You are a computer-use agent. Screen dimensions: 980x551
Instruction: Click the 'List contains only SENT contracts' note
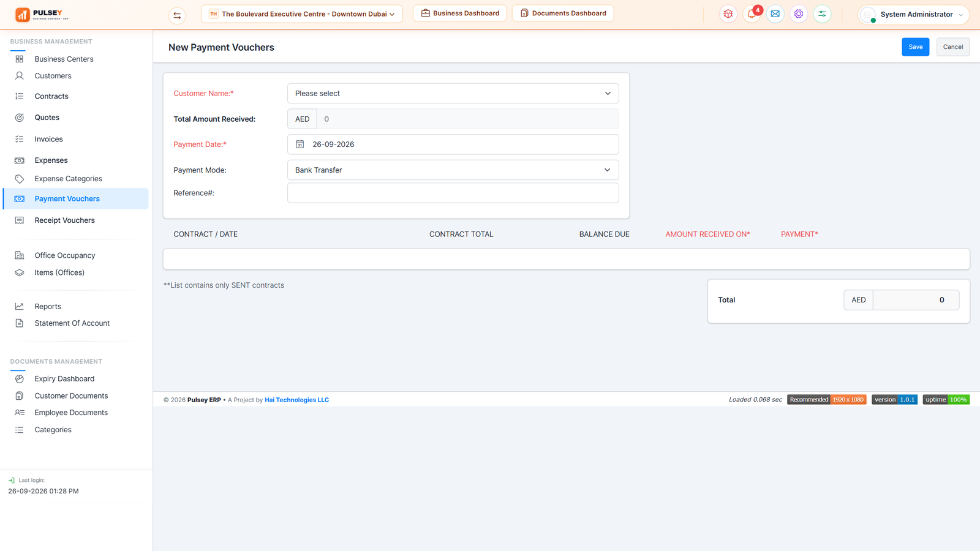coord(224,285)
